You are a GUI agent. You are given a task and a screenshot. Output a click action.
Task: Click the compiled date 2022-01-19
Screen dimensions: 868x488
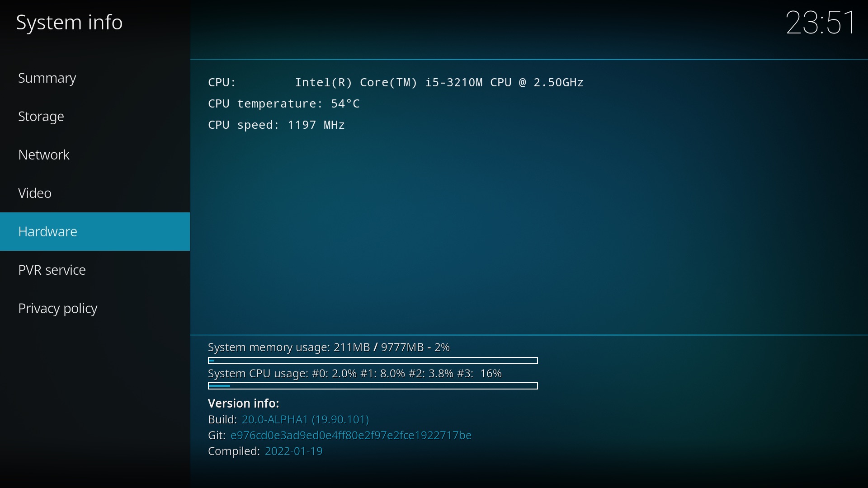[293, 451]
